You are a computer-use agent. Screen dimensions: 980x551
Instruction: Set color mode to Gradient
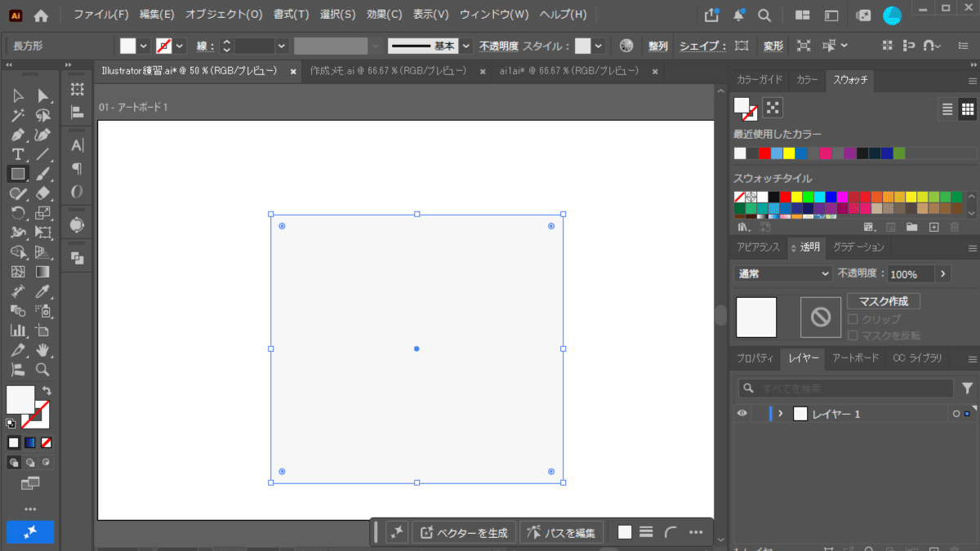tap(30, 442)
